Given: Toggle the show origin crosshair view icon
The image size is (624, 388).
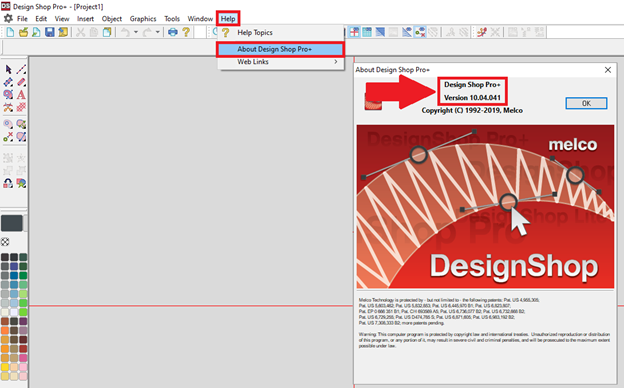Looking at the screenshot, I should click(354, 32).
